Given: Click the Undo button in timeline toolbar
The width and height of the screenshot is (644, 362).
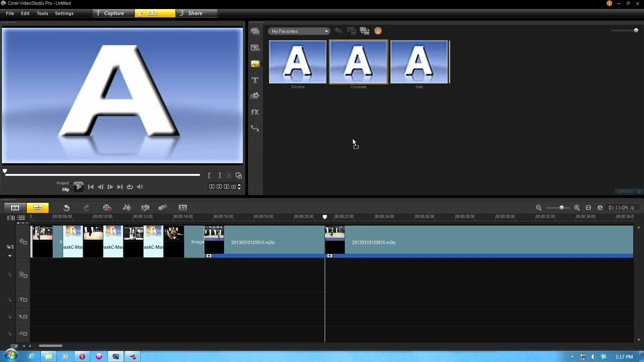Looking at the screenshot, I should [x=66, y=207].
